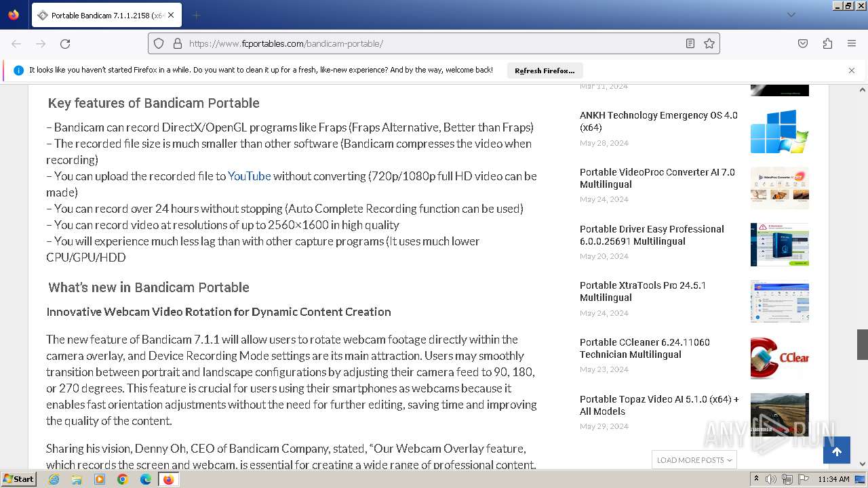
Task: Open Action Center flag tray icon
Action: coord(804,479)
